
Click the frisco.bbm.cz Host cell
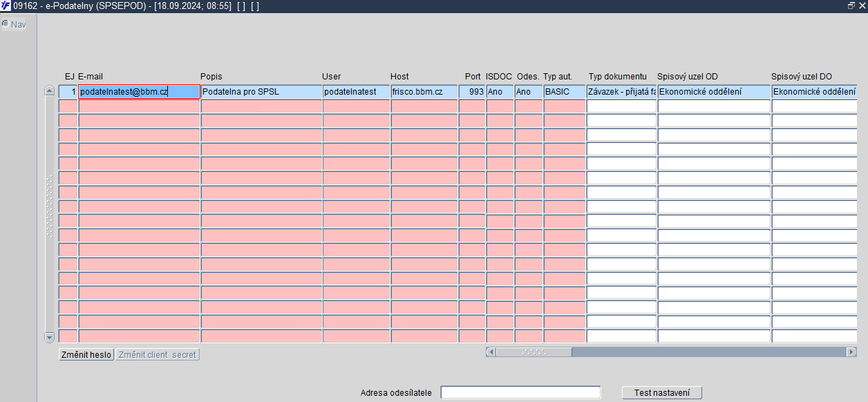(424, 91)
